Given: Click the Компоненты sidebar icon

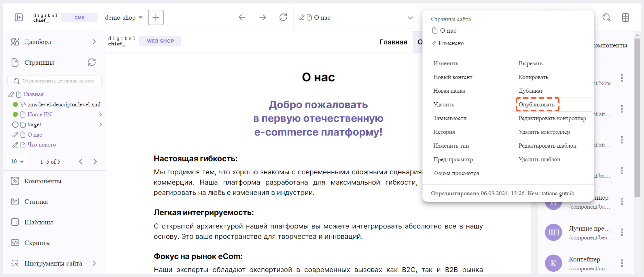Looking at the screenshot, I should [14, 181].
